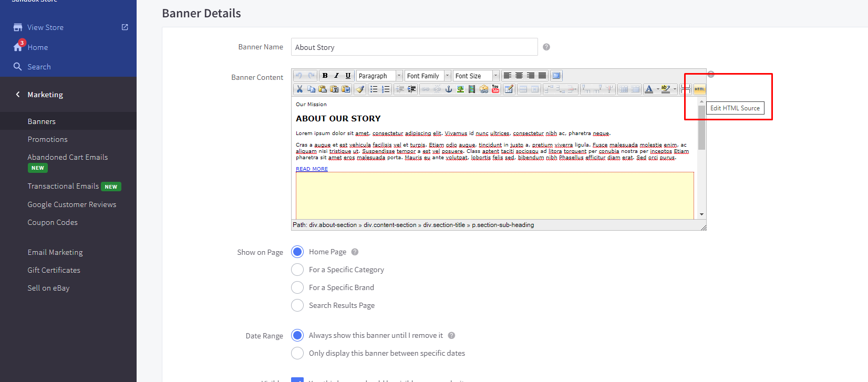This screenshot has height=382, width=868.
Task: Toggle underline formatting
Action: coord(348,76)
